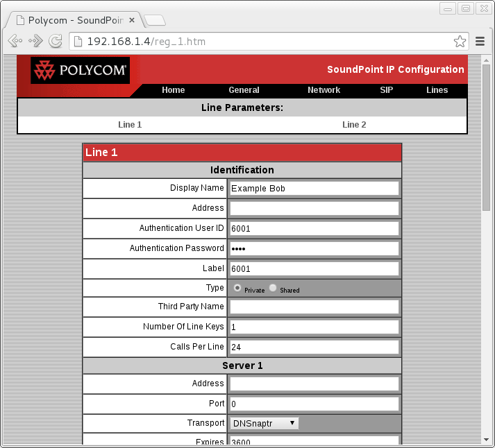This screenshot has width=495, height=448.
Task: Close the Polycom SoundPoint tab
Action: pyautogui.click(x=132, y=20)
